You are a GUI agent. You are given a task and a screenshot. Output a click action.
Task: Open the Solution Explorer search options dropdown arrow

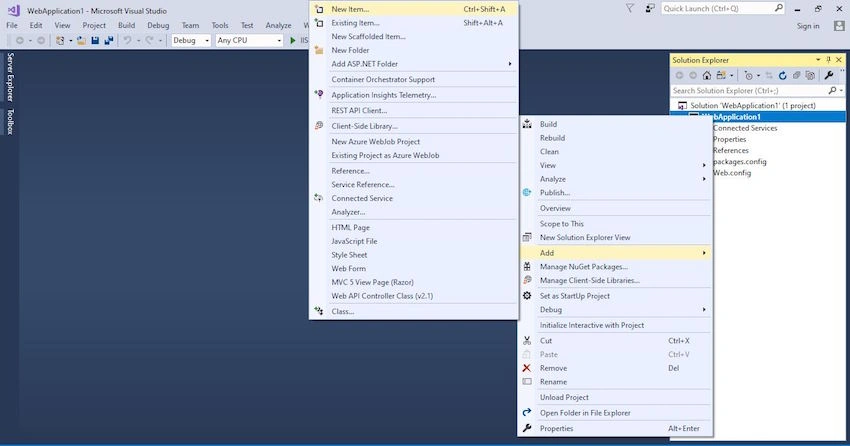[841, 91]
